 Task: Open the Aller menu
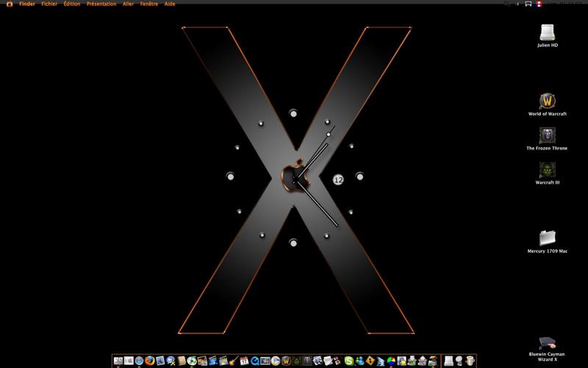[129, 4]
